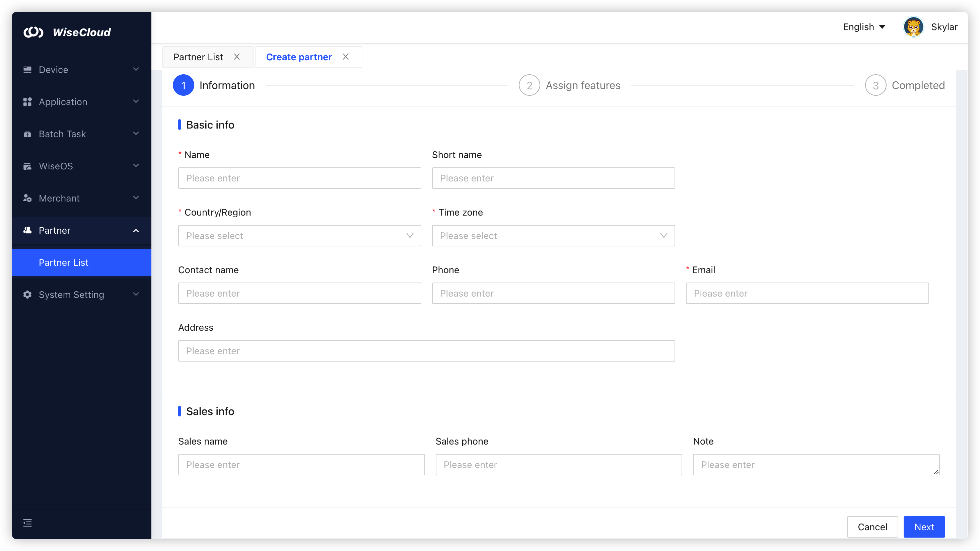Image resolution: width=980 pixels, height=551 pixels.
Task: Click the Name input field
Action: [299, 178]
